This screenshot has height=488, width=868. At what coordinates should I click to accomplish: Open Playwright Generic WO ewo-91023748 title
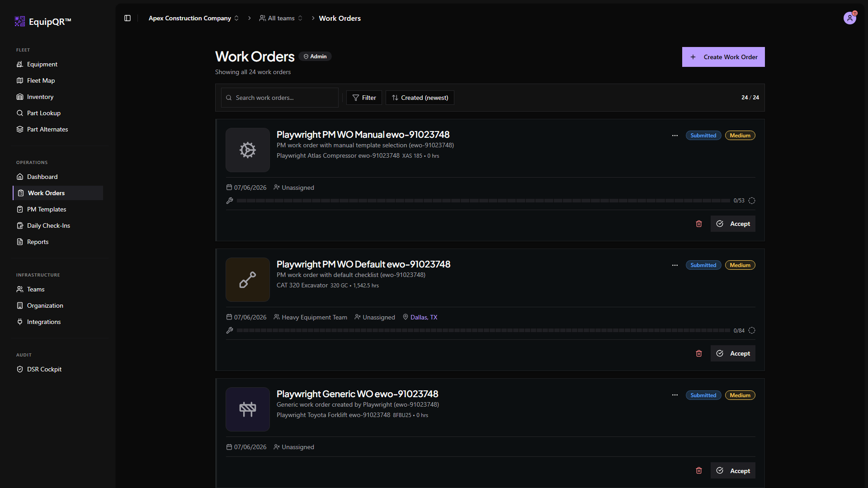point(358,394)
